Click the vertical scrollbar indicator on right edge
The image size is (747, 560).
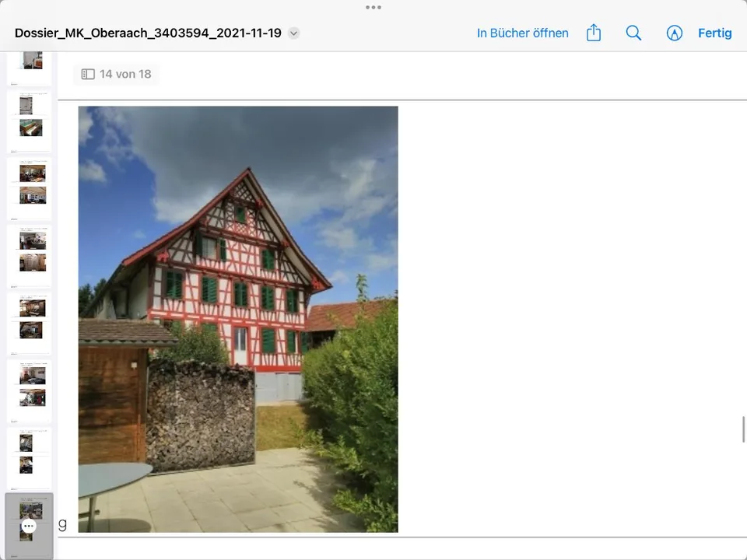pos(743,429)
